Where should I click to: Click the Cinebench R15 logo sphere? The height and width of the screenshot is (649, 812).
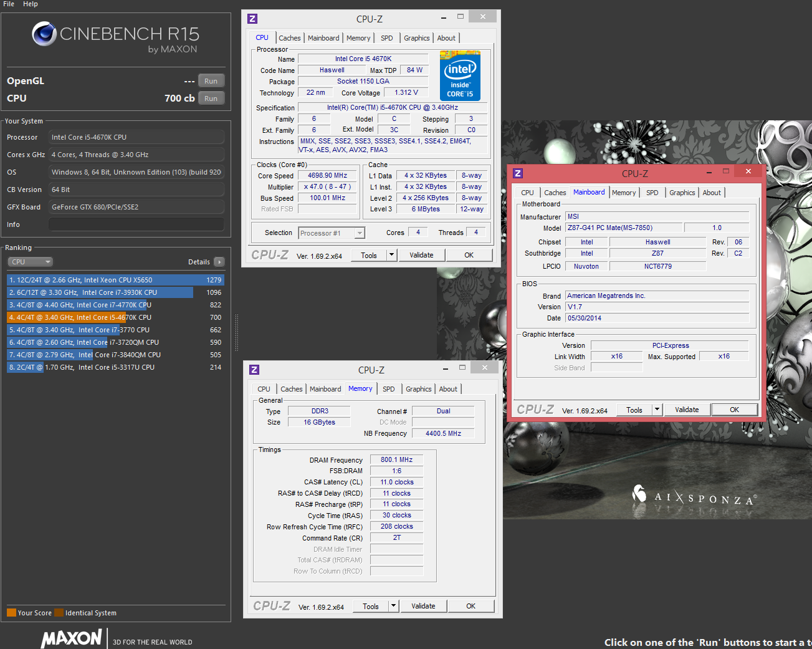coord(44,34)
